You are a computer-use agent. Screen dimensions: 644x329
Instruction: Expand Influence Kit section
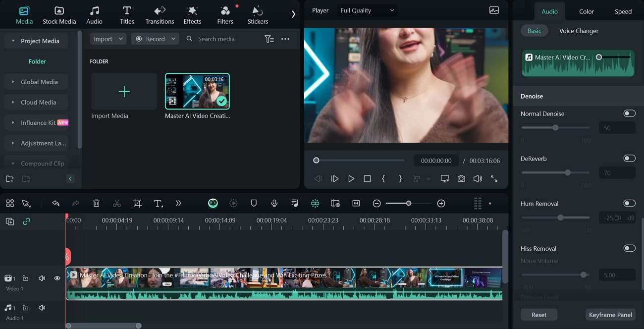coord(13,122)
